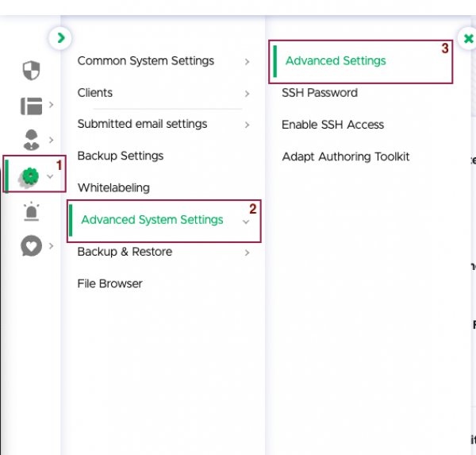Click the green settings gear icon
This screenshot has height=455, width=476.
click(x=30, y=176)
